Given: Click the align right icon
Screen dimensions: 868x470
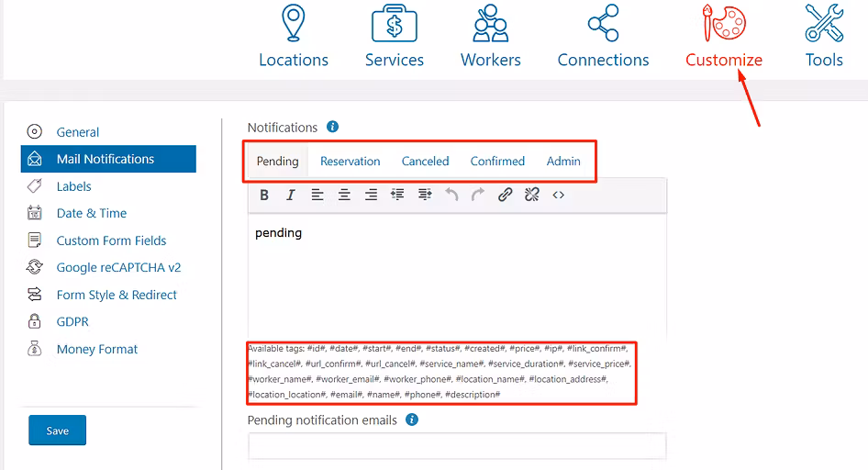Looking at the screenshot, I should pos(371,195).
